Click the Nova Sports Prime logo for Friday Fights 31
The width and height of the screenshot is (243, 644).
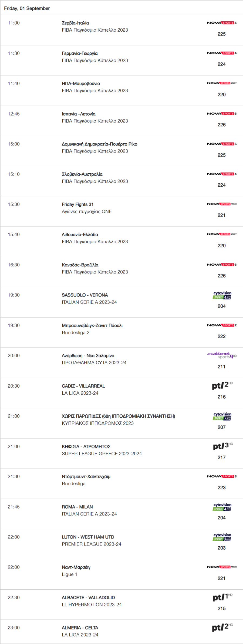[x=222, y=204]
